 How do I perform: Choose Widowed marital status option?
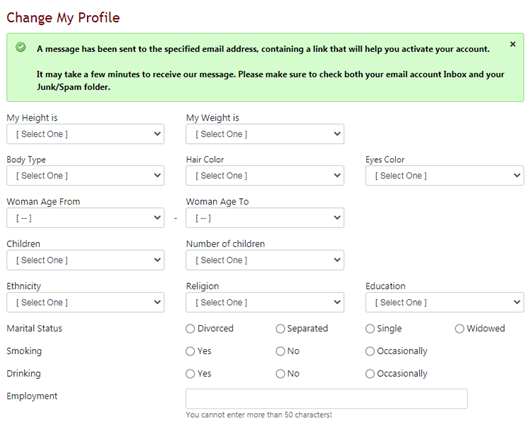pos(459,329)
